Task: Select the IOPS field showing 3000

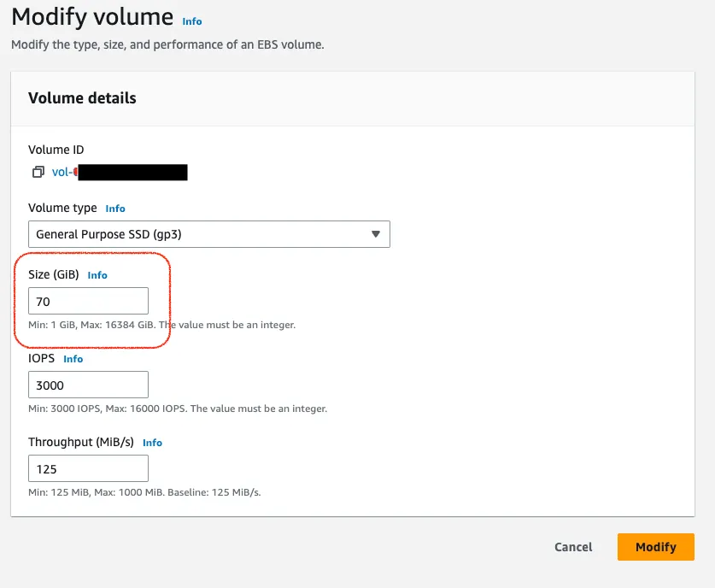Action: click(x=88, y=385)
